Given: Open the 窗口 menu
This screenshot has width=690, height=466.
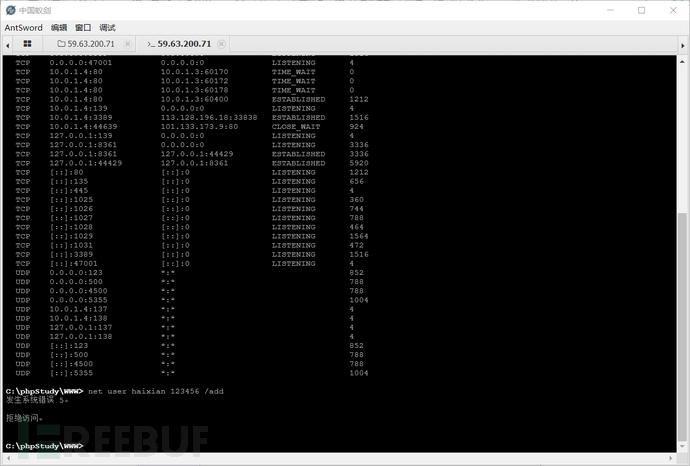Looking at the screenshot, I should [x=83, y=28].
